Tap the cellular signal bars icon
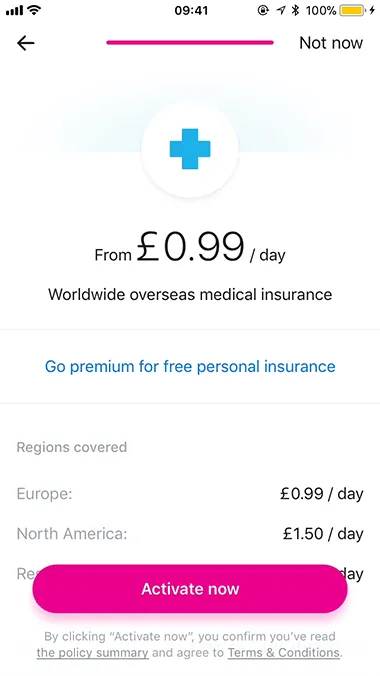Screen dimensions: 380x676 [x=14, y=10]
